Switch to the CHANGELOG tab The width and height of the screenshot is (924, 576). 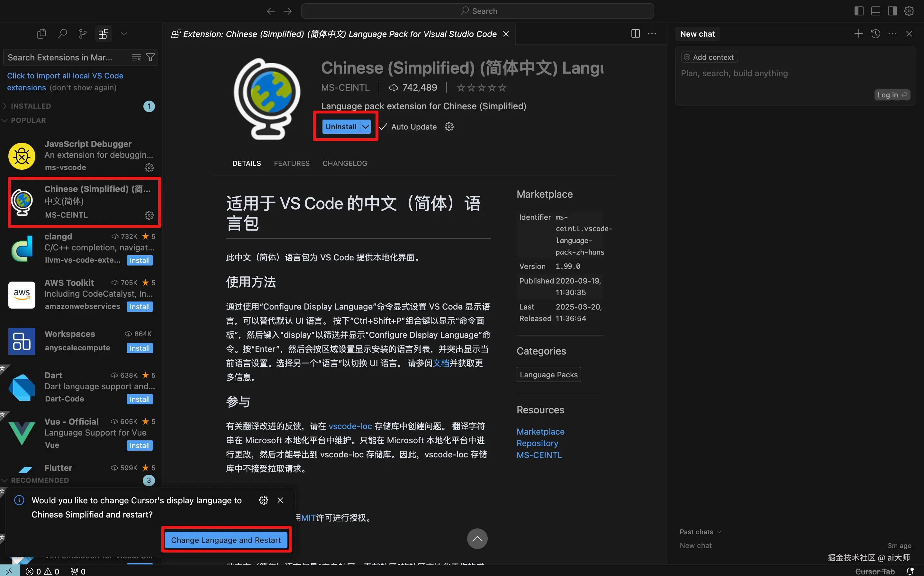344,163
